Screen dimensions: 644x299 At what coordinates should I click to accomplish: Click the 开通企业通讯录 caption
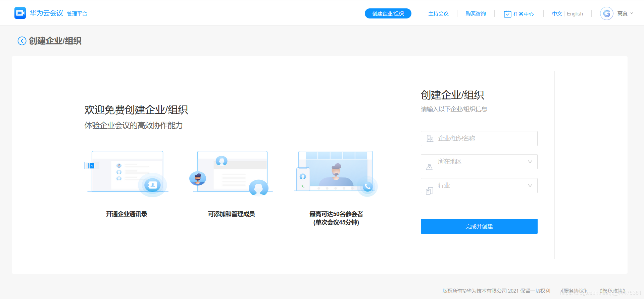(127, 214)
